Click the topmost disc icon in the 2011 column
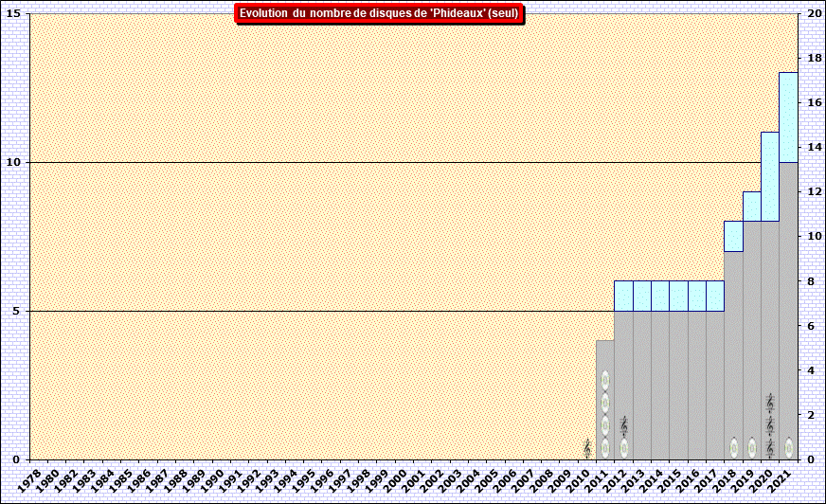 click(605, 381)
